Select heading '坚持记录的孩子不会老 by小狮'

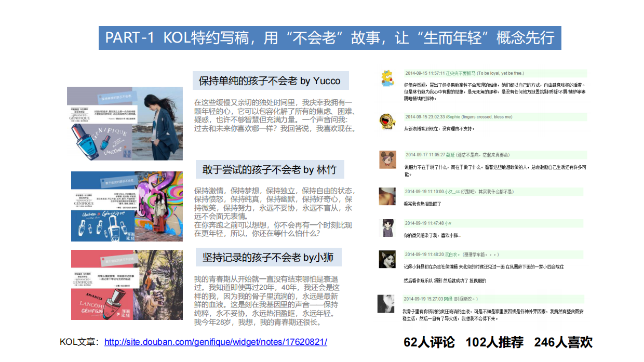click(x=268, y=257)
